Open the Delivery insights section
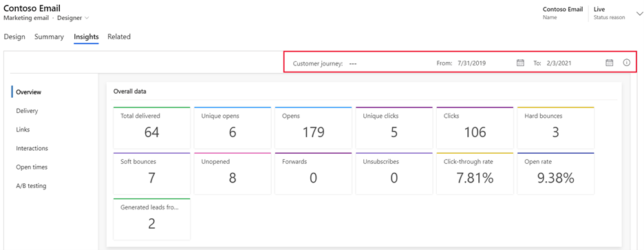 [x=27, y=111]
